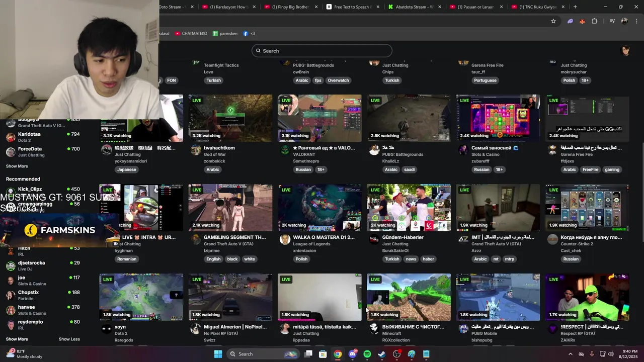Open the twahachtkom God of War stream thumbnail

pyautogui.click(x=230, y=118)
